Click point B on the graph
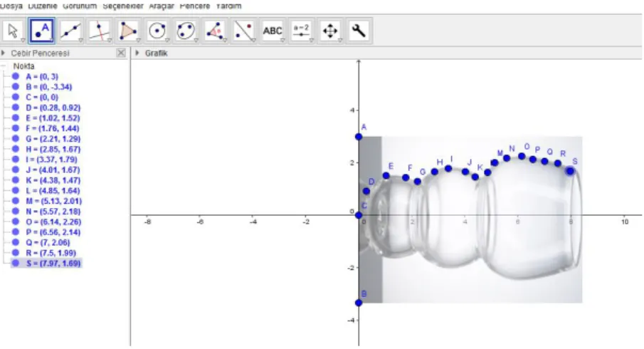 click(x=359, y=303)
